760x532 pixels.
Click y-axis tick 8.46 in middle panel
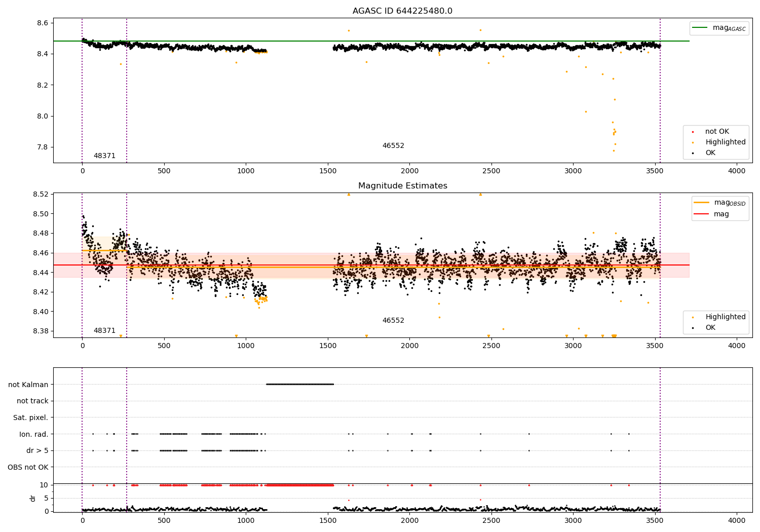coord(41,253)
